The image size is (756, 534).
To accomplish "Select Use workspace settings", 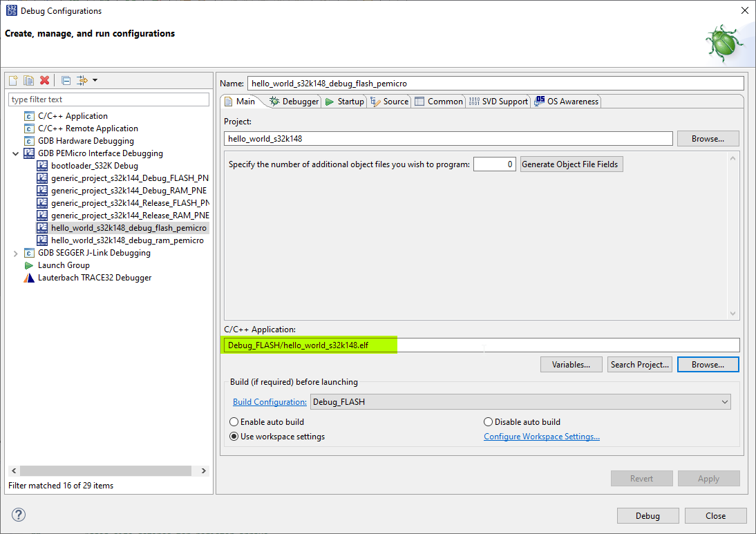I will coord(234,436).
